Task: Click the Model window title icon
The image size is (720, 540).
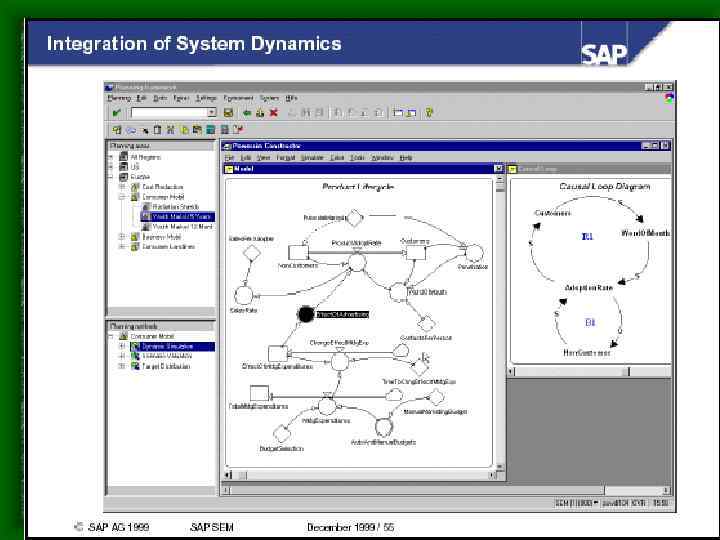Action: pyautogui.click(x=228, y=169)
